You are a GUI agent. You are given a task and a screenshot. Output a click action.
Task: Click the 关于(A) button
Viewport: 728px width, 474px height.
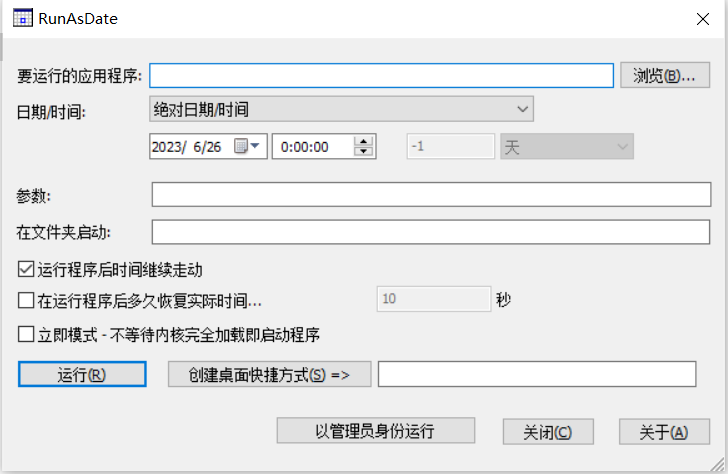tap(664, 432)
